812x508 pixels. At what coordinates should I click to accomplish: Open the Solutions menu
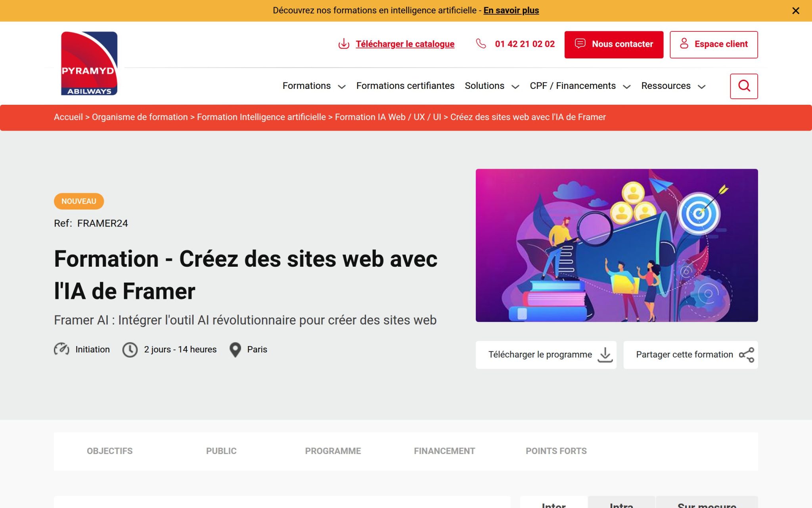pyautogui.click(x=485, y=86)
